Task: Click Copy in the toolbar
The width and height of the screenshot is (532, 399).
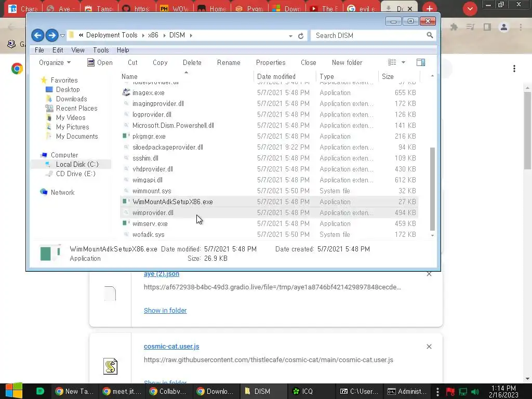Action: 160,62
